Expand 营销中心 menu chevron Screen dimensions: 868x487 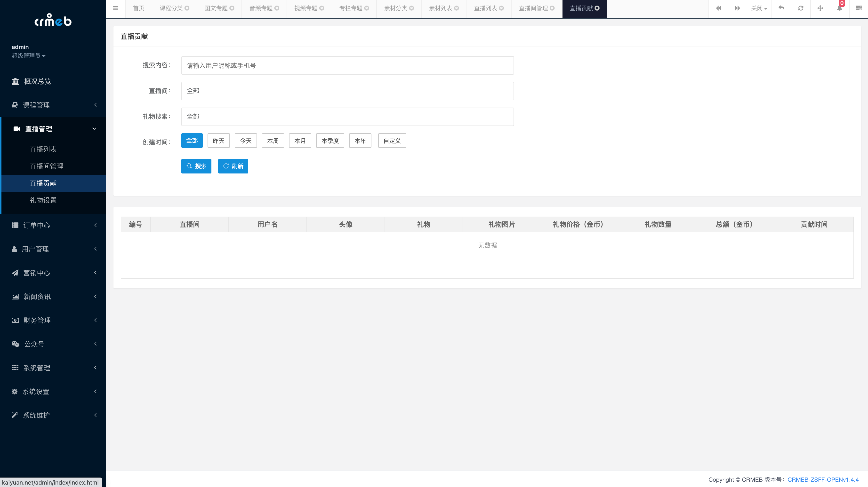coord(95,273)
